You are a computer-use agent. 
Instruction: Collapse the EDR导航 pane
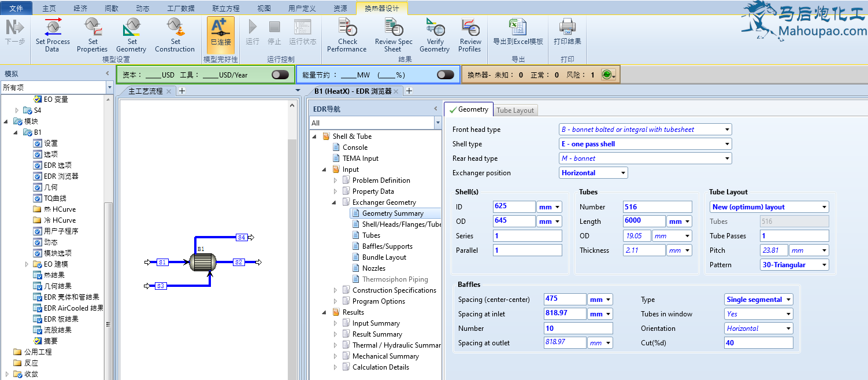pos(436,109)
